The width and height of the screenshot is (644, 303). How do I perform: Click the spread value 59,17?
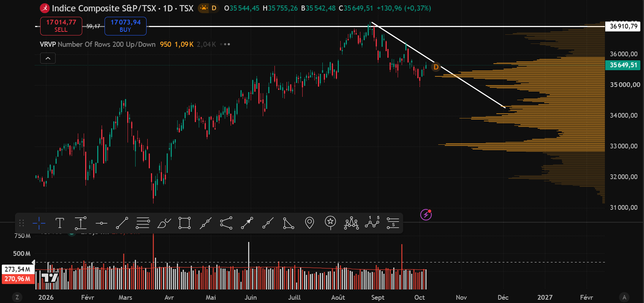[93, 26]
